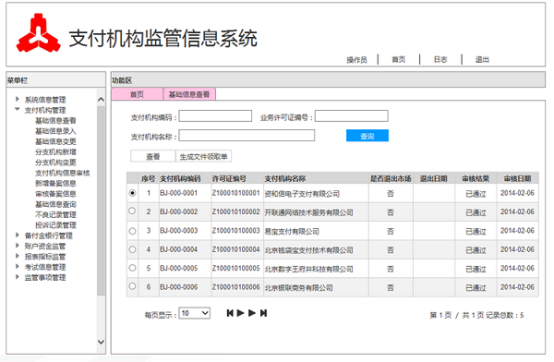The image size is (554, 362).
Task: Click the red central bank logo
Action: pyautogui.click(x=38, y=34)
